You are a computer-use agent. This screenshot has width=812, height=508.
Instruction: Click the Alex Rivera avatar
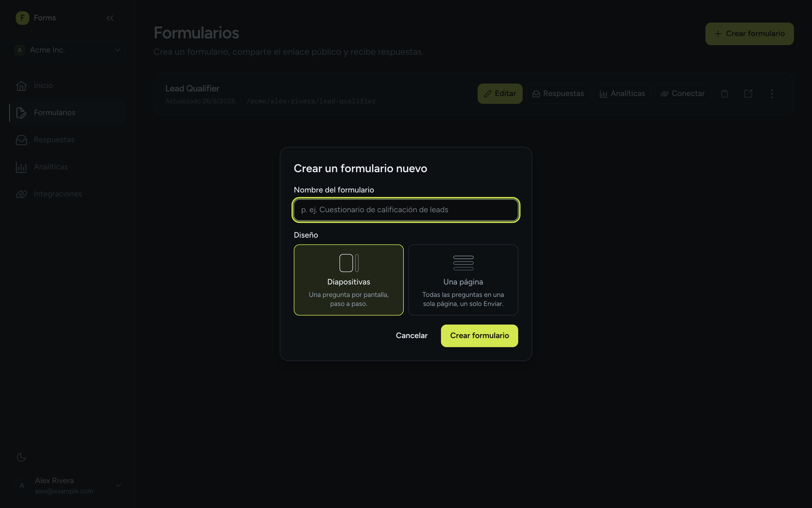click(x=22, y=485)
